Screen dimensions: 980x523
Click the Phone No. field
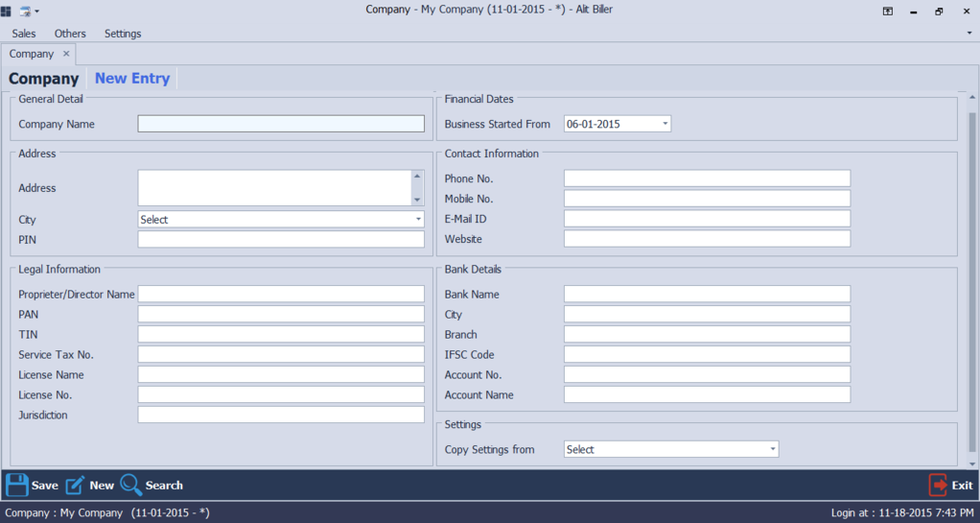click(707, 178)
